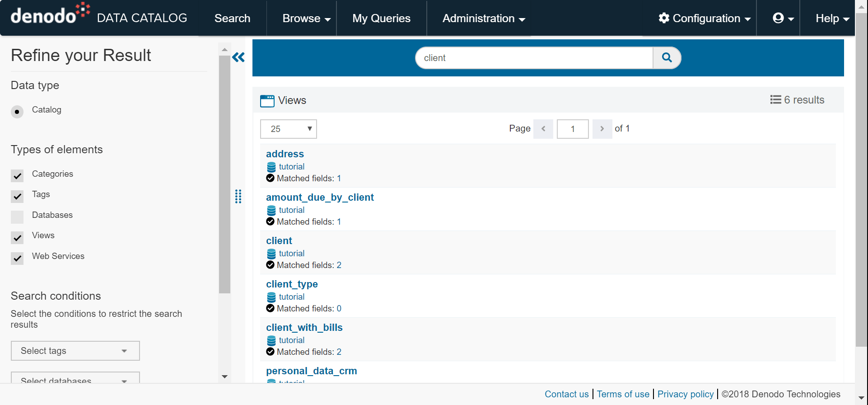Image resolution: width=868 pixels, height=405 pixels.
Task: Uncheck the Categories checkbox
Action: [x=17, y=176]
